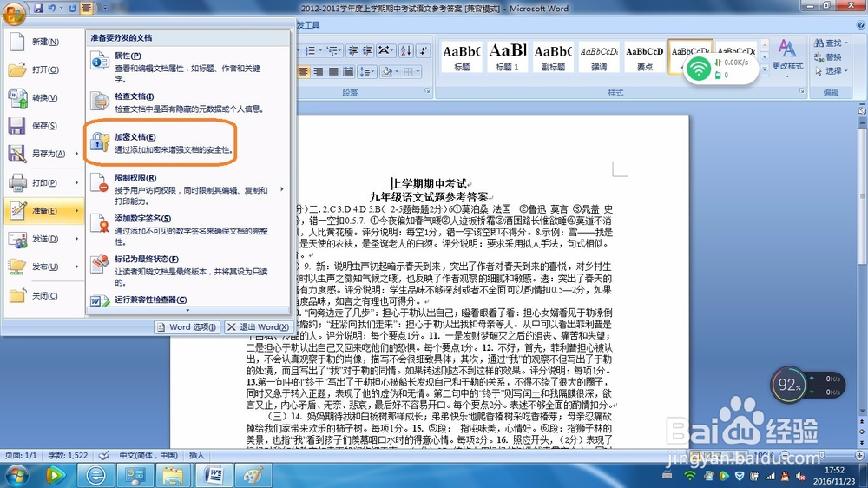Image resolution: width=868 pixels, height=488 pixels.
Task: Open the Asian layout dropdown icon
Action: [x=385, y=51]
